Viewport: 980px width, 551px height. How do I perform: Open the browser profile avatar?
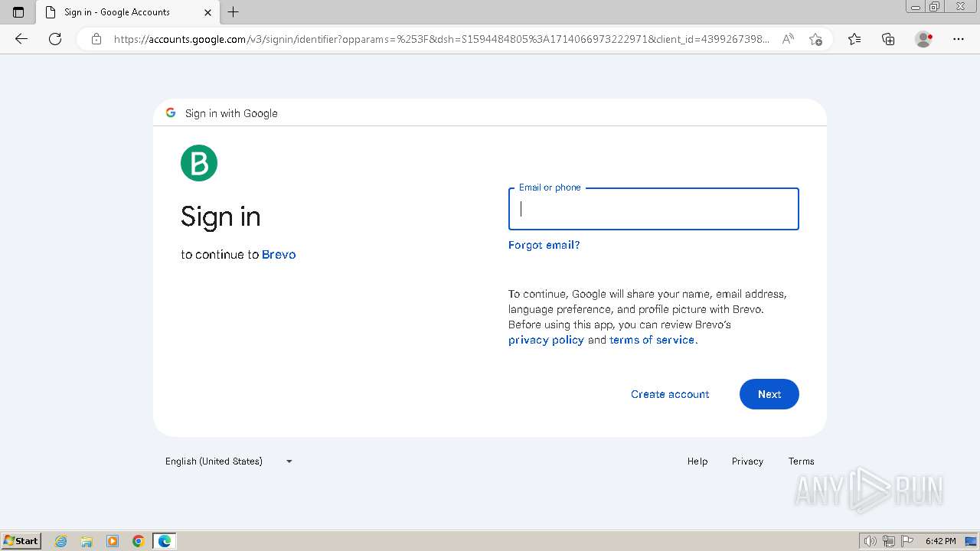coord(924,39)
